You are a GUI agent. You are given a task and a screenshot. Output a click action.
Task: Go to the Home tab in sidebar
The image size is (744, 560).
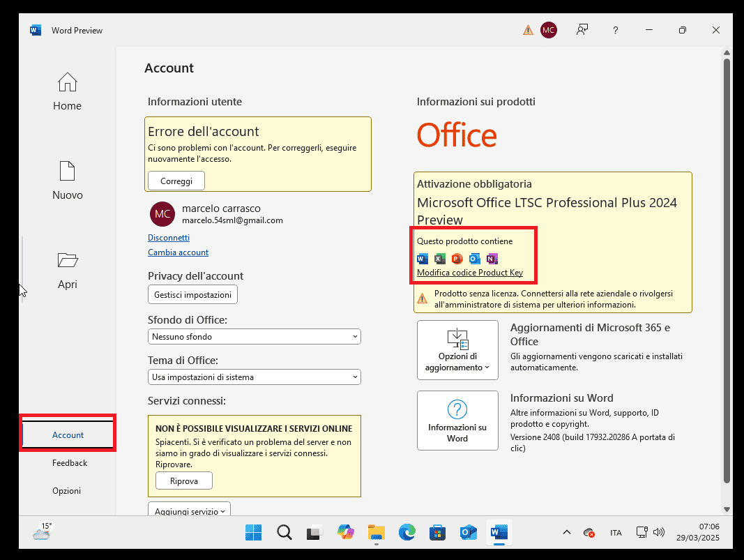click(67, 91)
